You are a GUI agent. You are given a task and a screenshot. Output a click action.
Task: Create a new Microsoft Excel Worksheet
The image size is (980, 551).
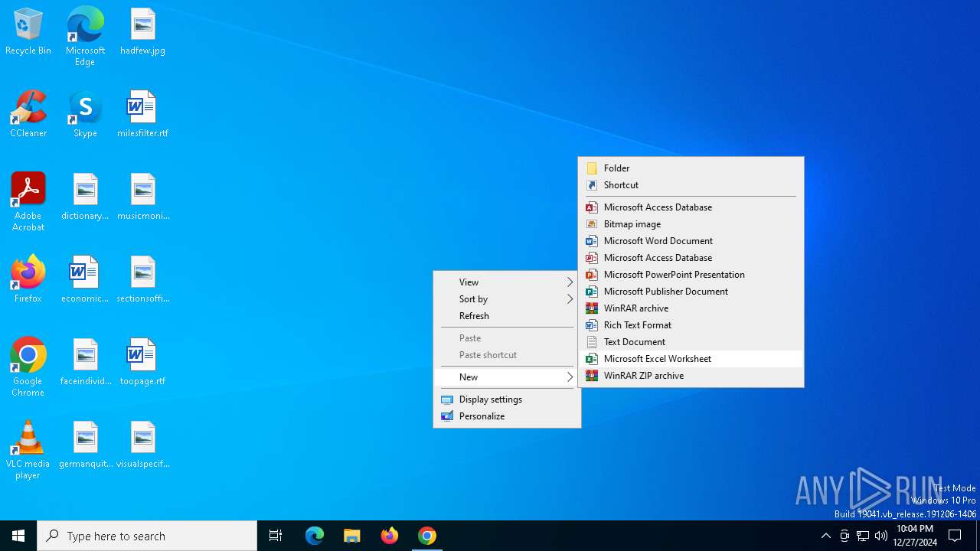pyautogui.click(x=691, y=359)
